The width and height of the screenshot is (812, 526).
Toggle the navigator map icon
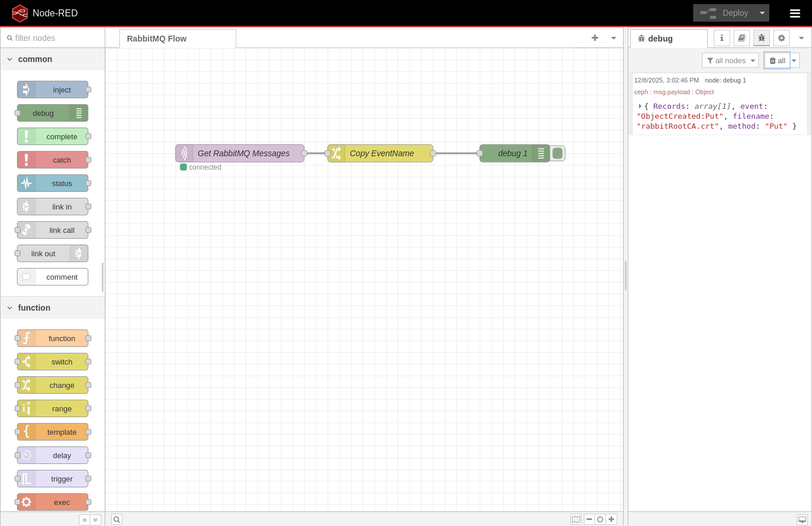point(576,520)
